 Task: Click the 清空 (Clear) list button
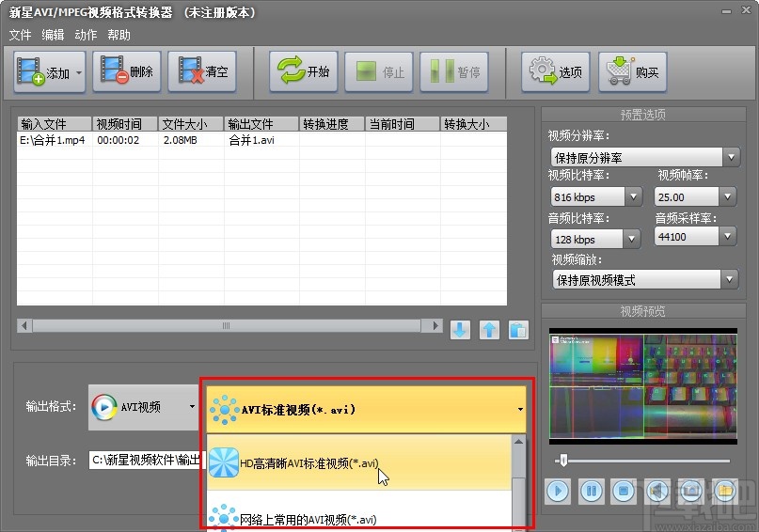pyautogui.click(x=202, y=71)
